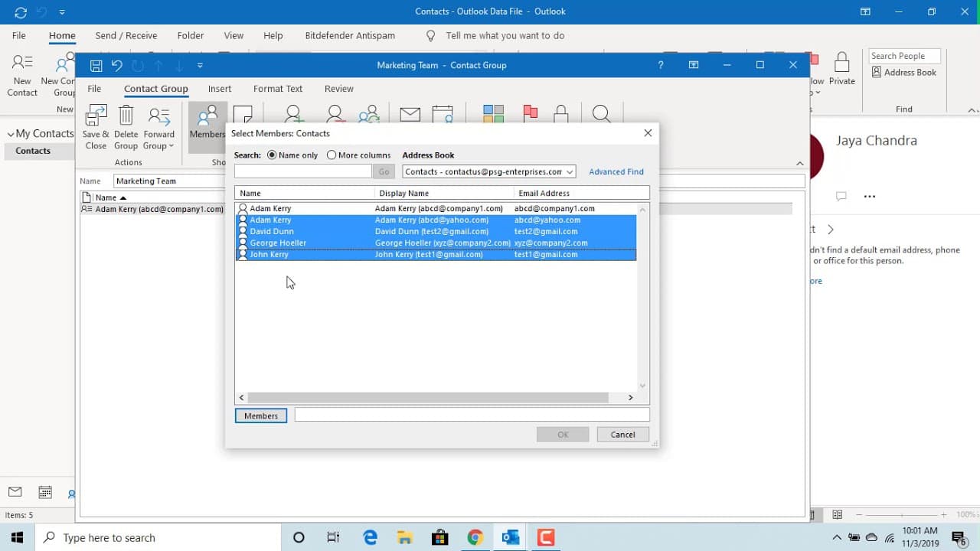Image resolution: width=980 pixels, height=551 pixels.
Task: Open the Format Text tab
Action: click(x=278, y=89)
